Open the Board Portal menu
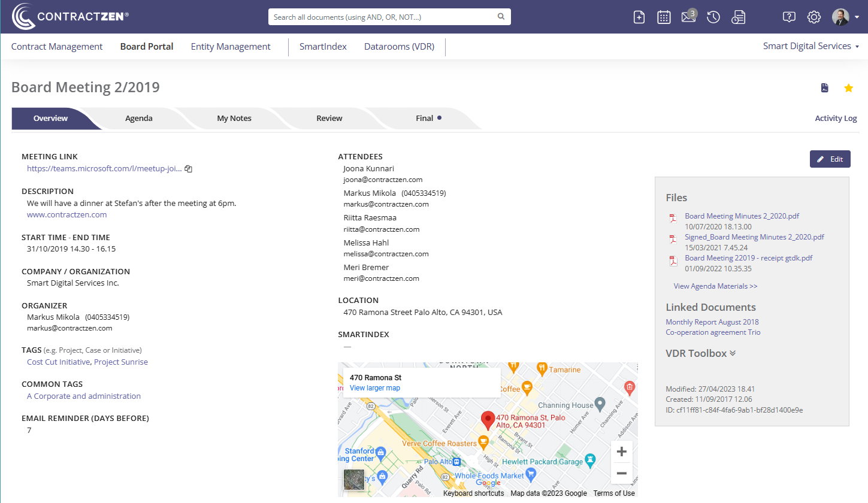The width and height of the screenshot is (868, 503). coord(147,47)
